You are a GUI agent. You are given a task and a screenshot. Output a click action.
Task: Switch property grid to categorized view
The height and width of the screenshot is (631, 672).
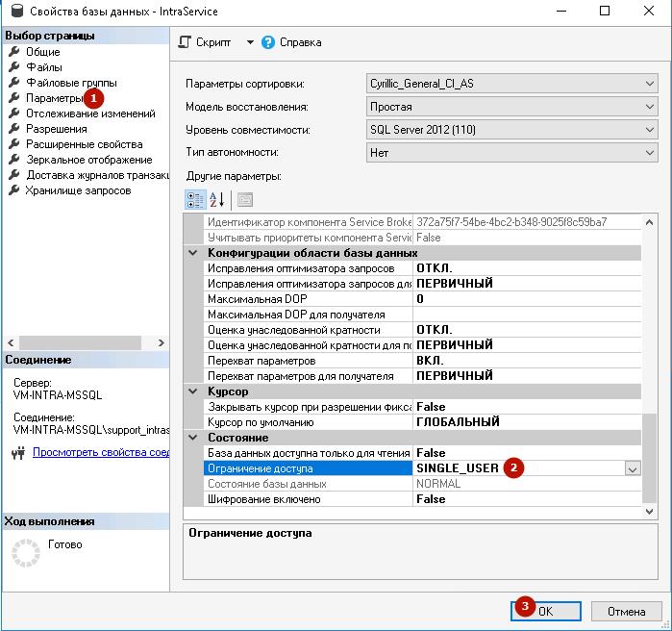[195, 200]
